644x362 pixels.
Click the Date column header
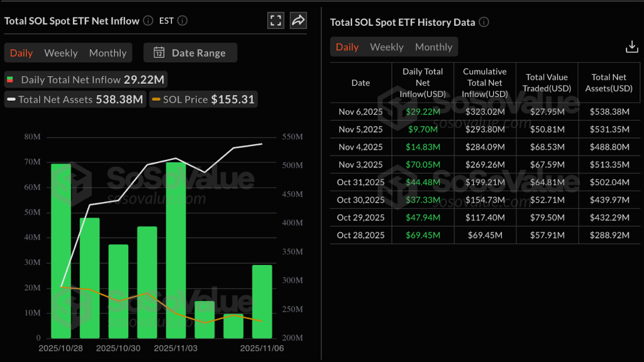[360, 82]
